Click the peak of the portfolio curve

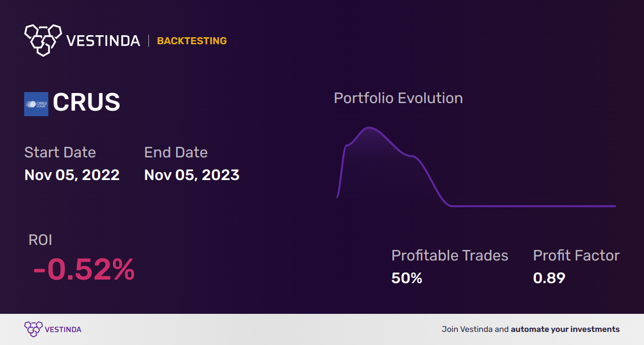tap(369, 128)
